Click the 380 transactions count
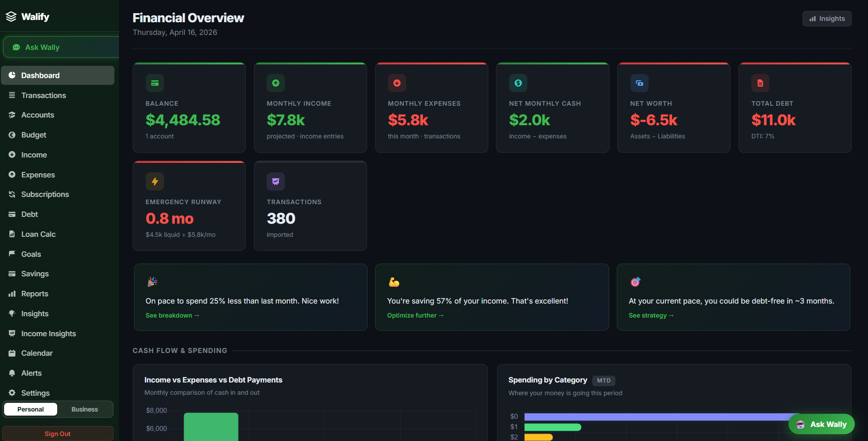This screenshot has height=441, width=868. point(281,218)
